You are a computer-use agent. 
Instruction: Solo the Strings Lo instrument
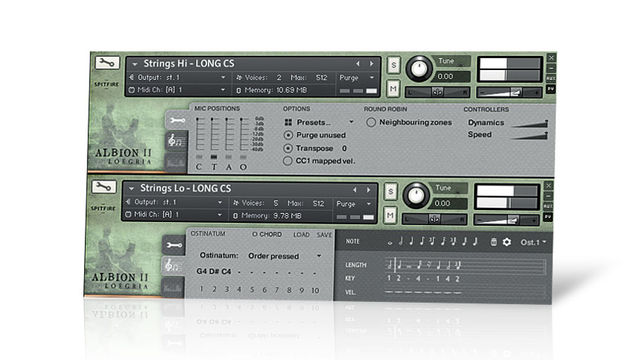click(391, 191)
